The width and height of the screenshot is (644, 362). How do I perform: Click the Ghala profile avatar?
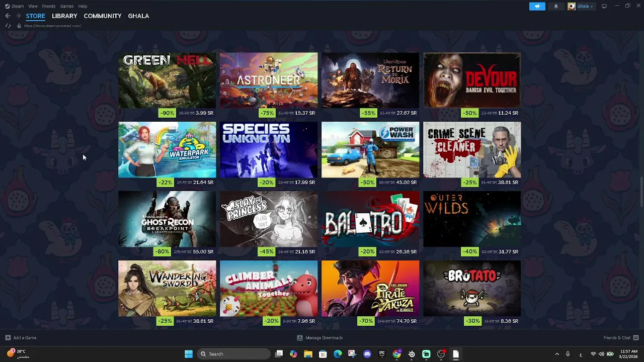tap(572, 6)
